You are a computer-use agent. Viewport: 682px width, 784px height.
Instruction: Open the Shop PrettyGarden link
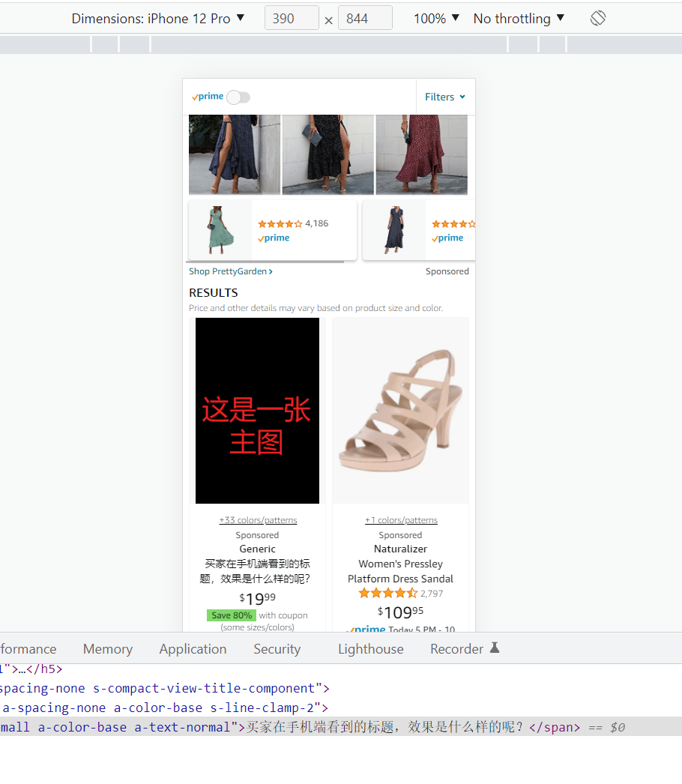231,271
